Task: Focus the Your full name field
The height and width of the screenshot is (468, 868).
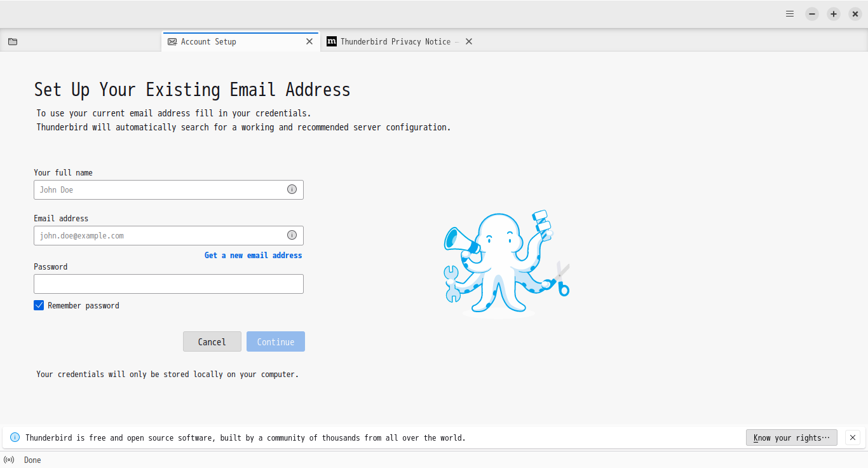Action: (x=168, y=189)
